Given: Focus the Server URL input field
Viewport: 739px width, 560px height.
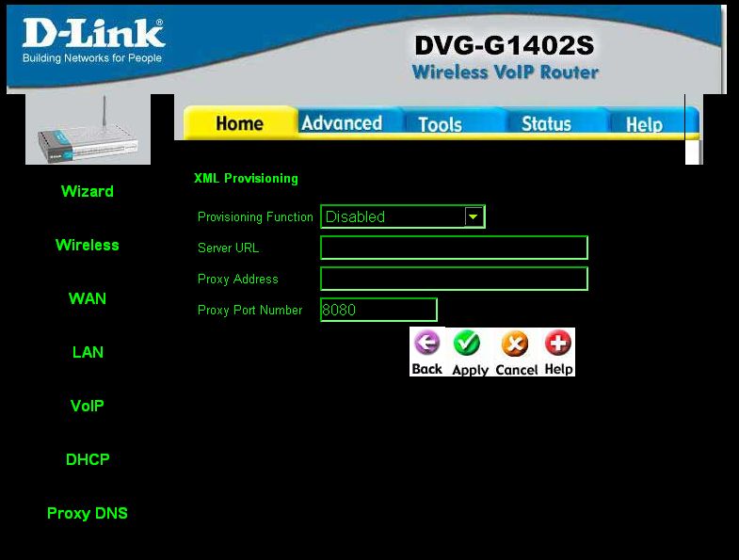Looking at the screenshot, I should pyautogui.click(x=455, y=248).
